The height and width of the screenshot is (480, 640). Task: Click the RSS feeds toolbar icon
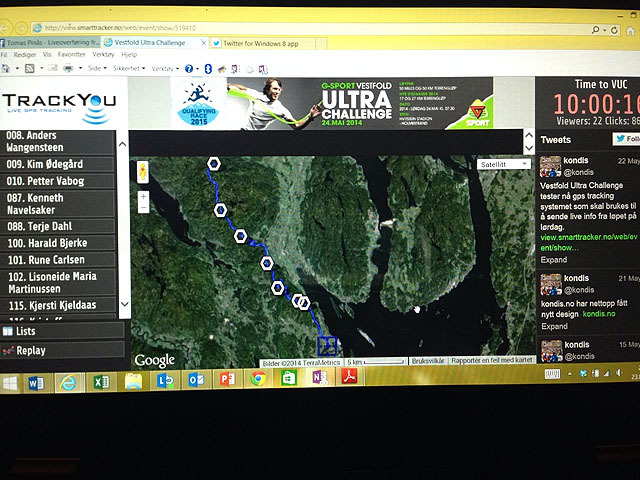click(29, 68)
